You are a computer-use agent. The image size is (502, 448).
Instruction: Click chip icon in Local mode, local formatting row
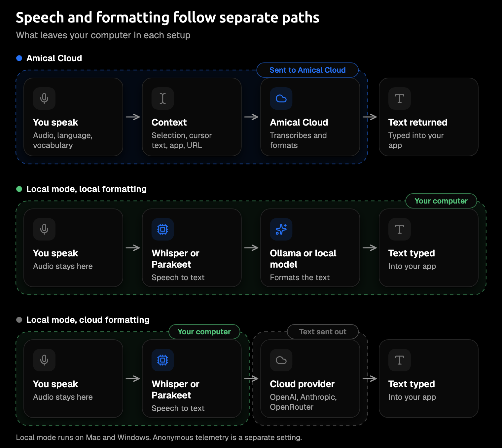point(163,229)
